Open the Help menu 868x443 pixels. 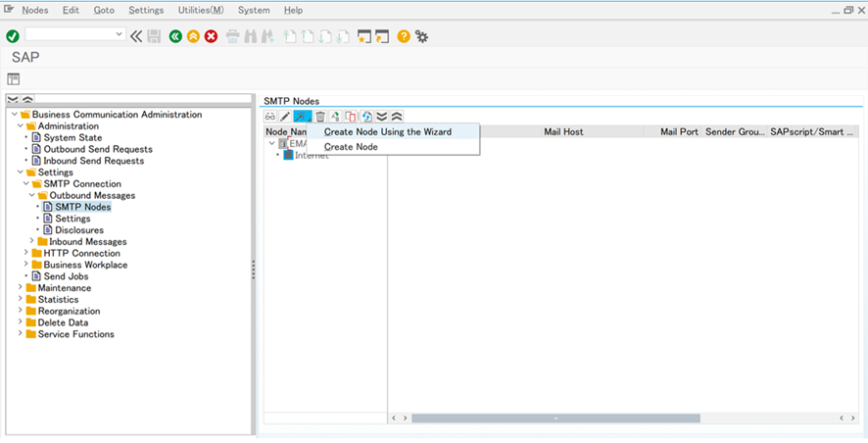coord(293,10)
